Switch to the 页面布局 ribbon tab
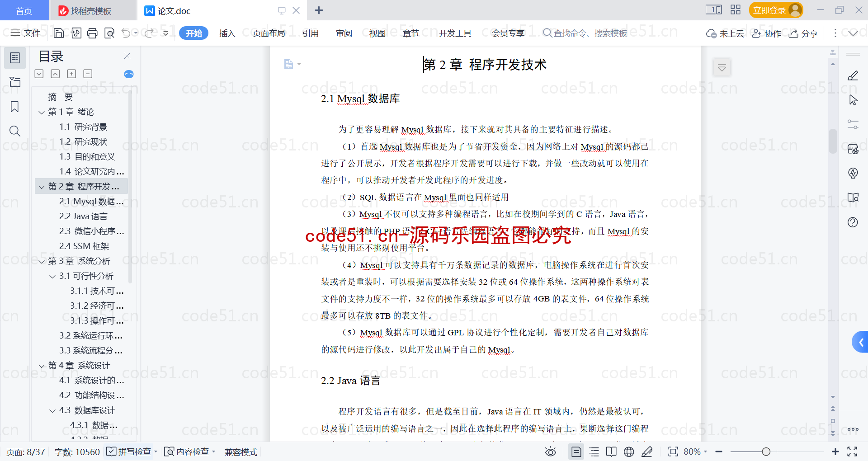Viewport: 868px width, 461px height. pos(269,33)
